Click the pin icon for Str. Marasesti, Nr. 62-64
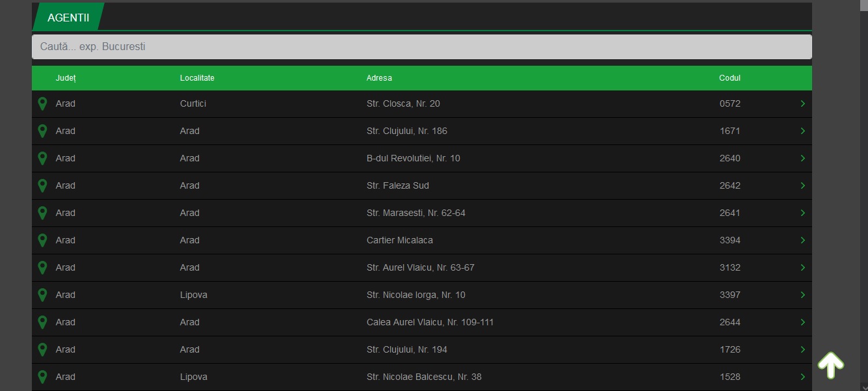 [x=42, y=213]
